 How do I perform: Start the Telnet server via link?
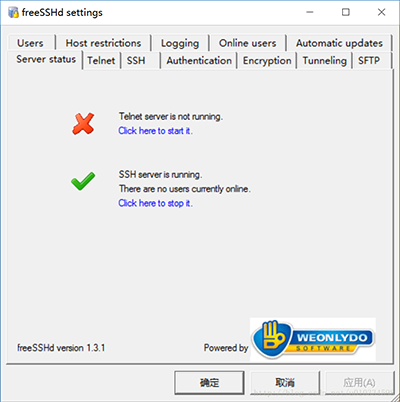[x=155, y=131]
